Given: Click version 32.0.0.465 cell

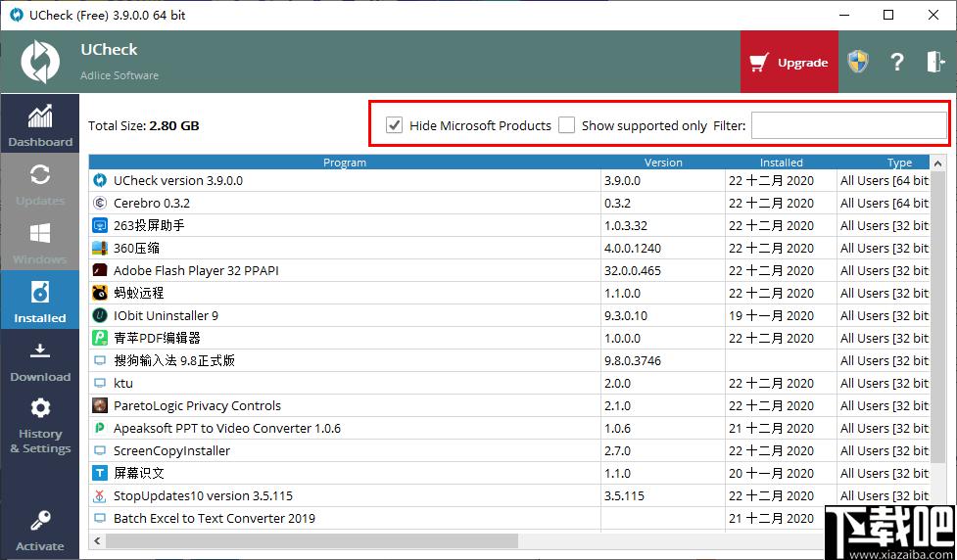Looking at the screenshot, I should 633,270.
